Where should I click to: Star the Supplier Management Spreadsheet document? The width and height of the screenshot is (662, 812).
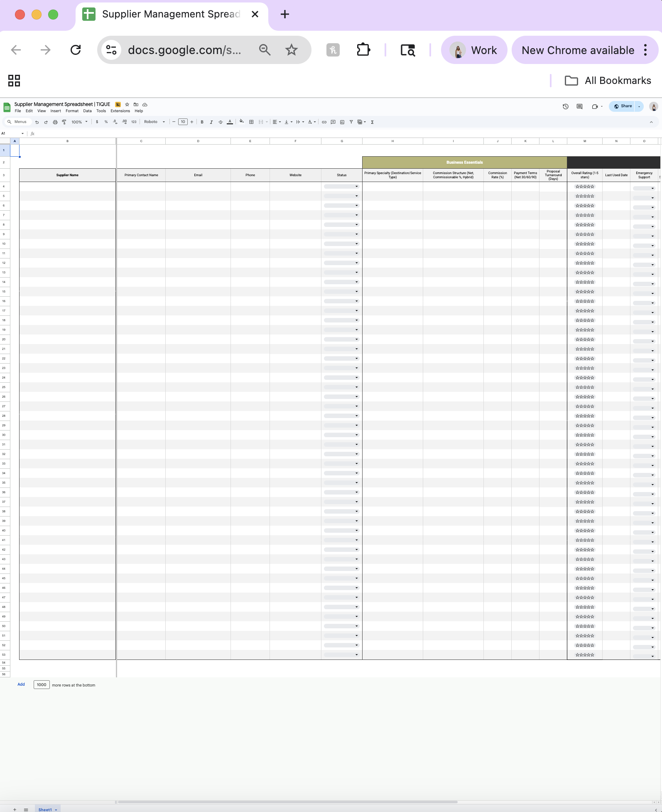(x=127, y=104)
